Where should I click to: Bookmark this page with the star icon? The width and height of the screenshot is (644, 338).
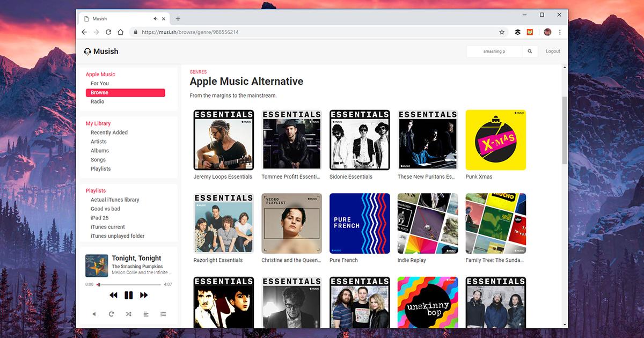pyautogui.click(x=502, y=32)
